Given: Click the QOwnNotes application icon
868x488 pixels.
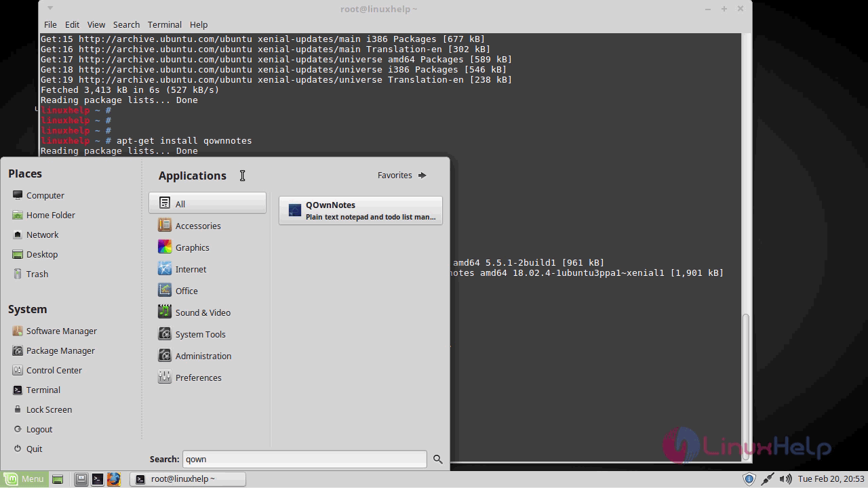Looking at the screenshot, I should [294, 210].
